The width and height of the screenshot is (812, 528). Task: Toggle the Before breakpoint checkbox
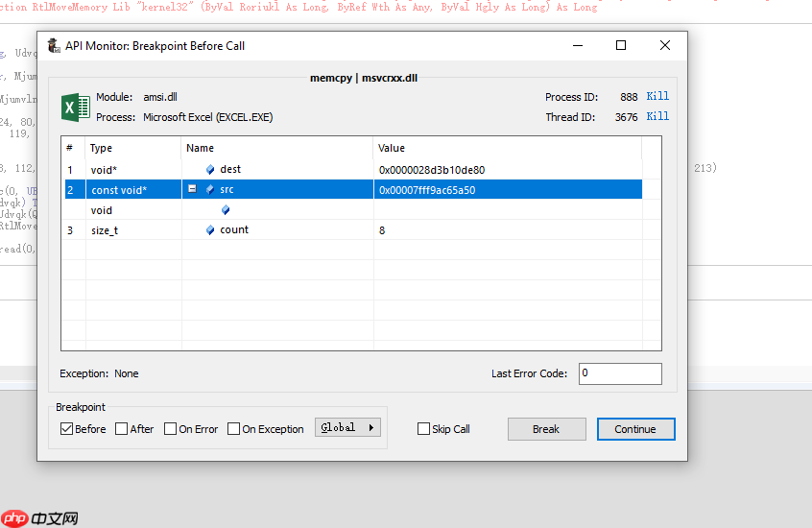pyautogui.click(x=67, y=428)
